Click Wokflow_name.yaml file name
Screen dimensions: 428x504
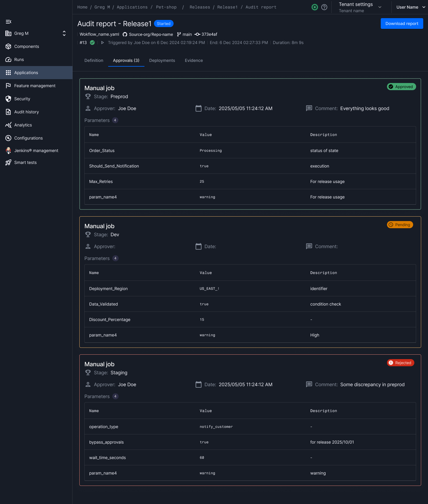99,35
